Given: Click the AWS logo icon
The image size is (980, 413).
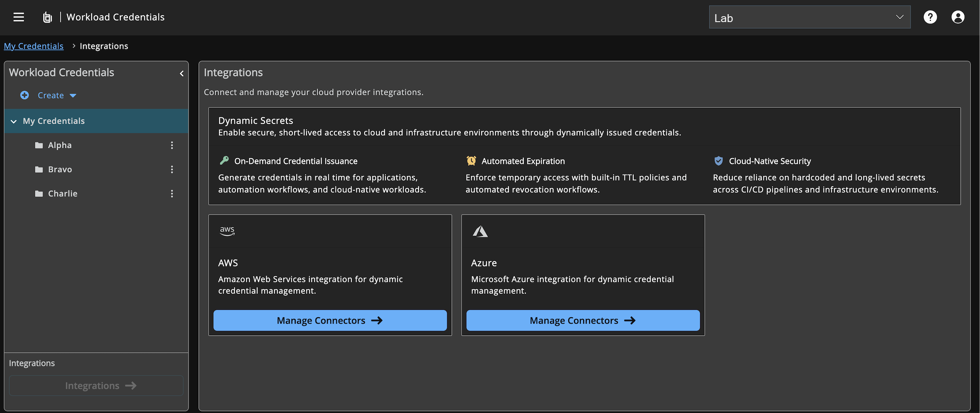Looking at the screenshot, I should 227,231.
